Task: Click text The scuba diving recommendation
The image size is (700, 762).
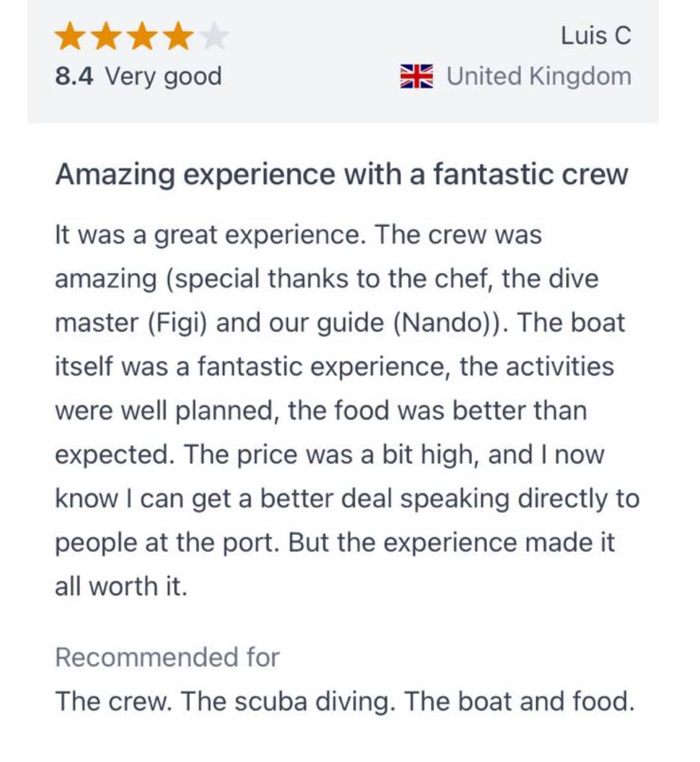Action: (288, 702)
